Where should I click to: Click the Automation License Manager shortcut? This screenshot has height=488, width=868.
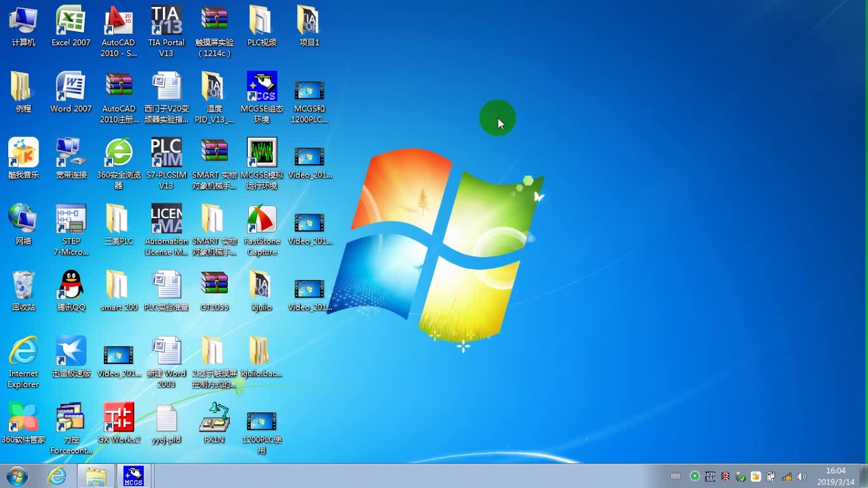[x=166, y=230]
